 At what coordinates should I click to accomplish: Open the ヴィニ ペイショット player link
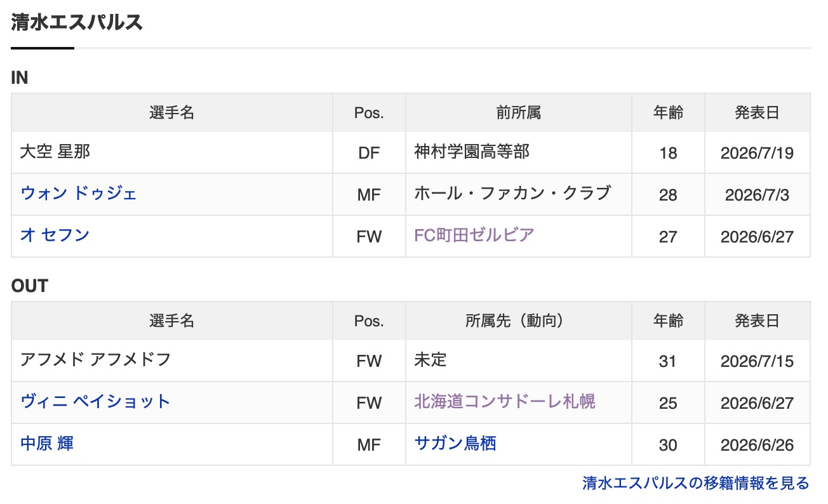point(96,401)
